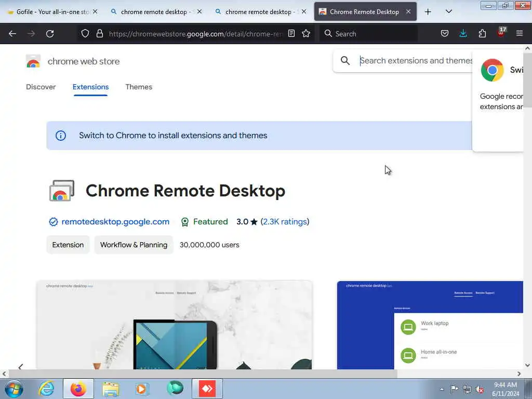Open the Firefox hamburger application menu
The width and height of the screenshot is (532, 399).
tap(520, 33)
